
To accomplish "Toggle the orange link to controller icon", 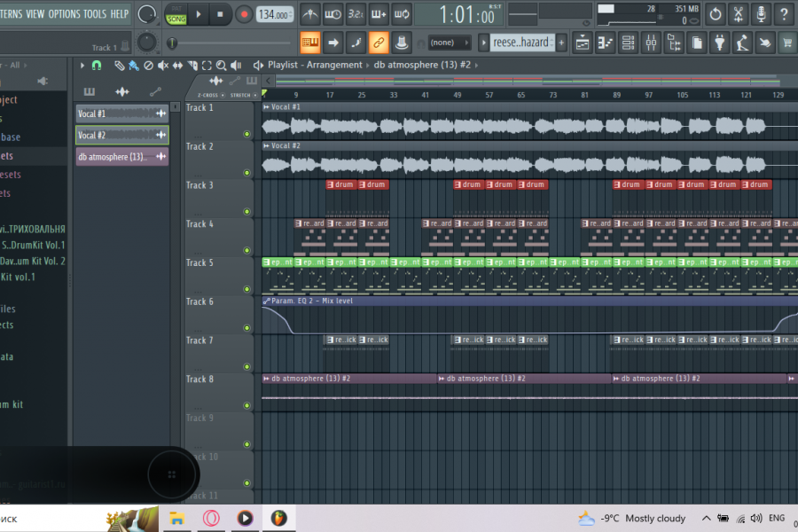I will point(379,43).
